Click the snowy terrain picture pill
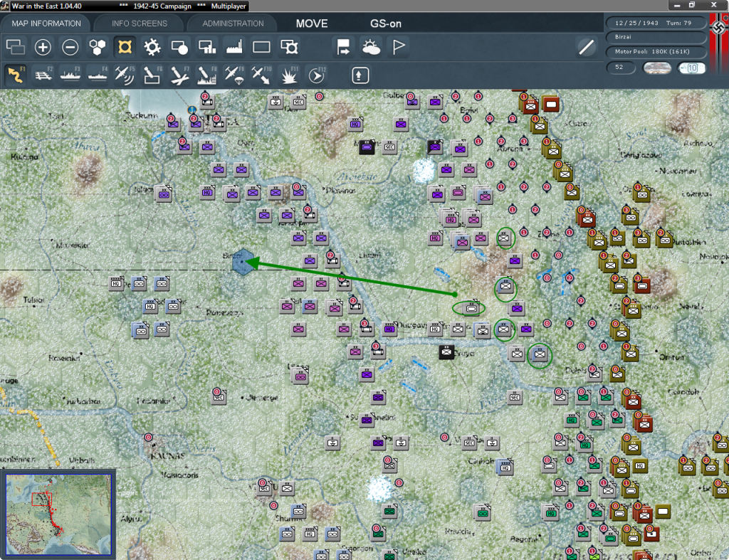The image size is (729, 560). (656, 68)
